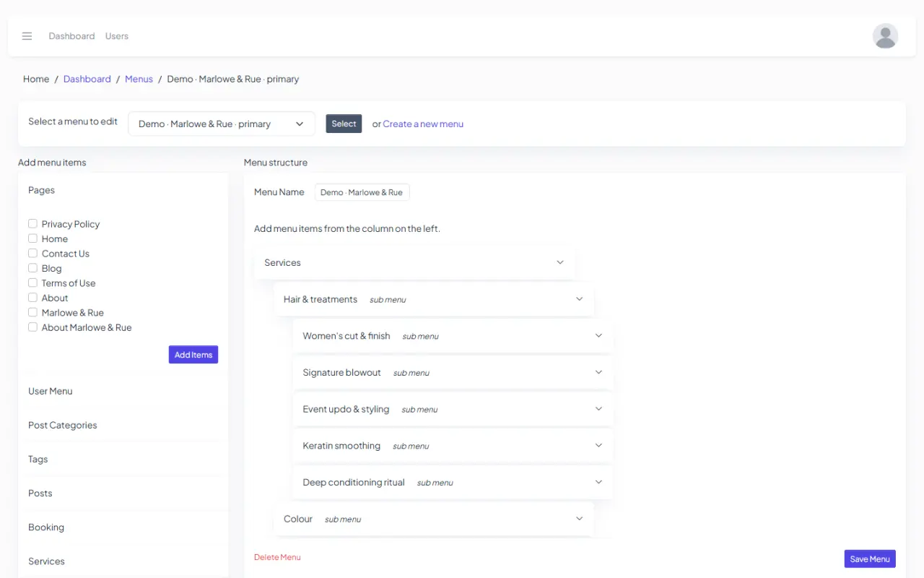Open the user avatar profile icon
This screenshot has height=578, width=924.
[x=885, y=36]
